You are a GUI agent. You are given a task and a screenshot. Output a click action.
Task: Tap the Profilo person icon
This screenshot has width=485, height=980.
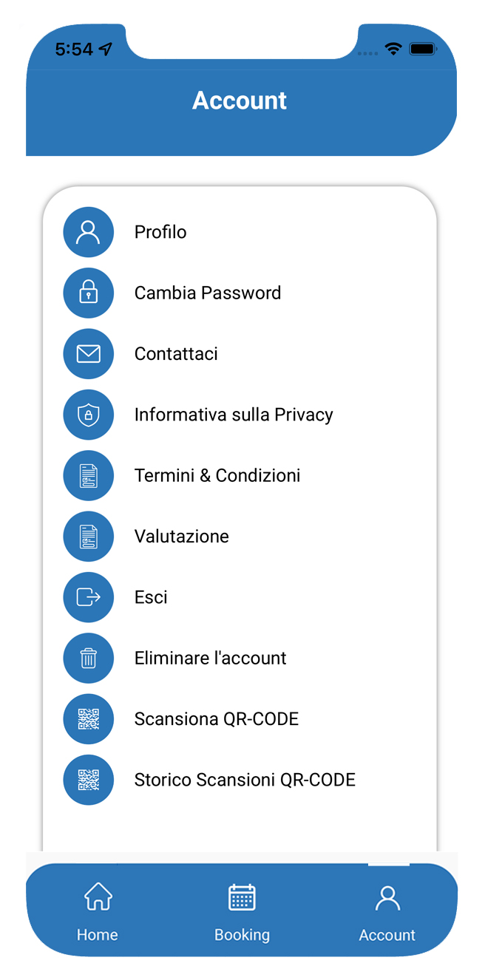coord(89,232)
